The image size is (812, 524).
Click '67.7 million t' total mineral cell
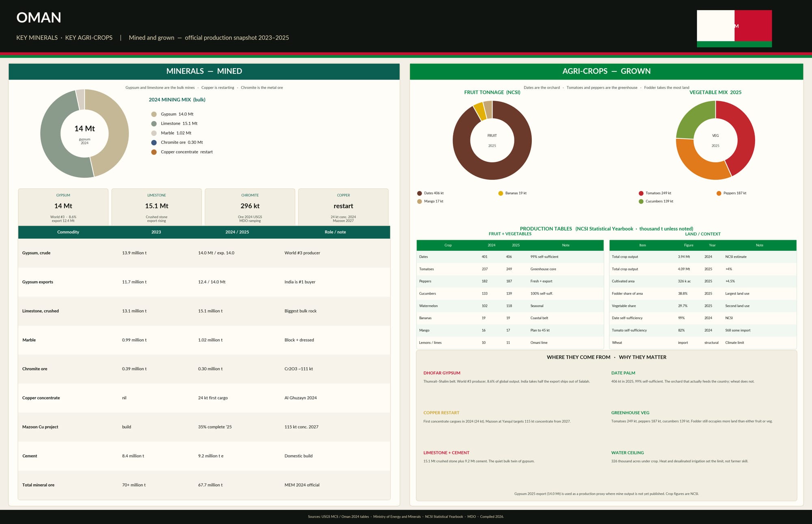[210, 485]
